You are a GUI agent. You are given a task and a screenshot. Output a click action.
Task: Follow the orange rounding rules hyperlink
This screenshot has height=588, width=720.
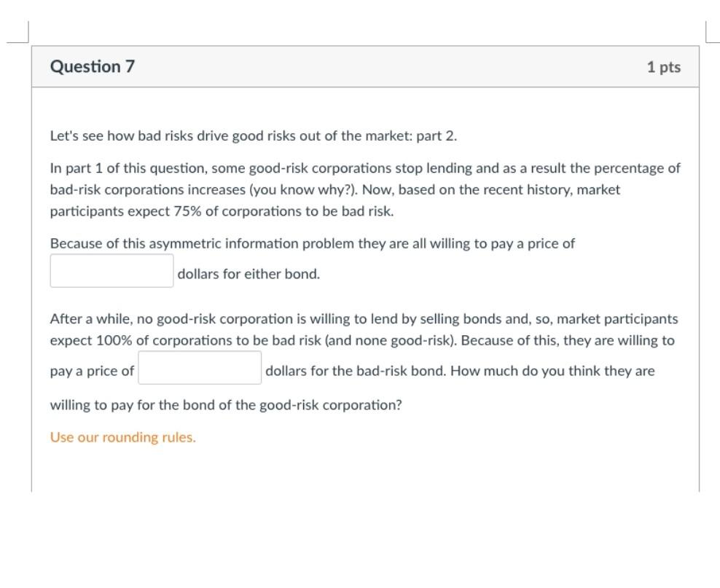tap(122, 437)
